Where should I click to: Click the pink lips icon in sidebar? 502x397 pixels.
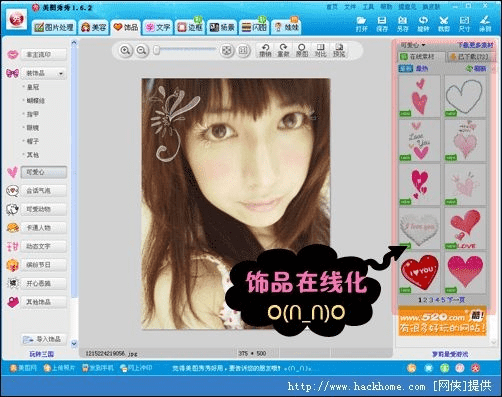13,55
